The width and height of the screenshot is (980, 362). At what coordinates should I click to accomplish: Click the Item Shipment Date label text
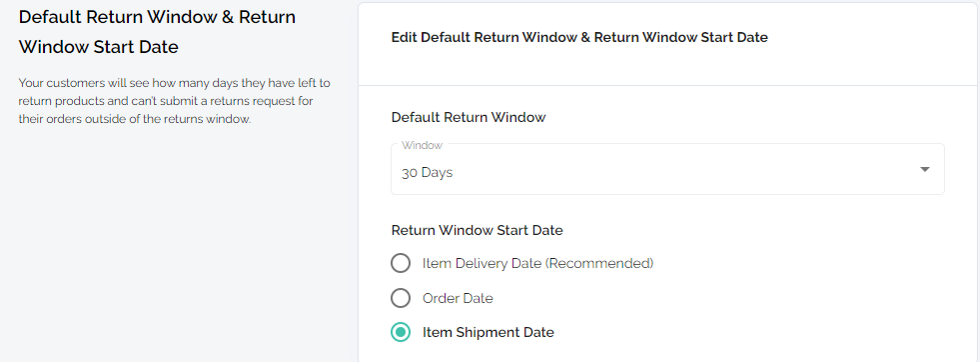[x=489, y=332]
